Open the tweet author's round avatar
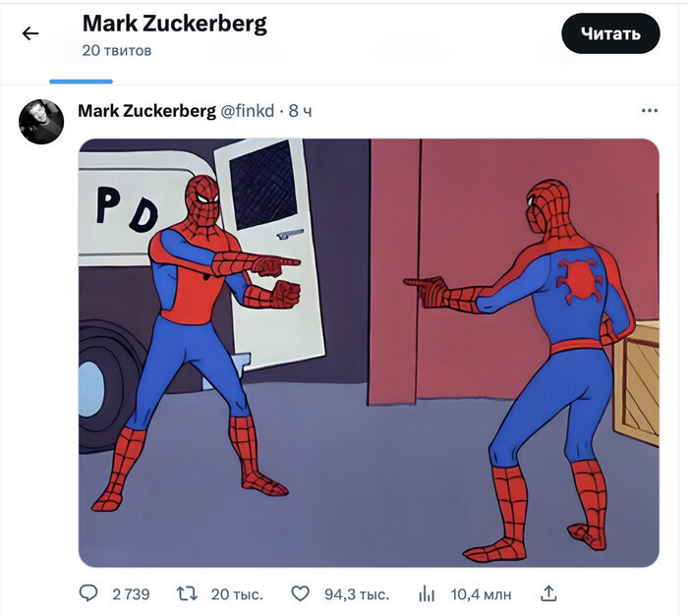688x616 pixels. click(x=41, y=121)
